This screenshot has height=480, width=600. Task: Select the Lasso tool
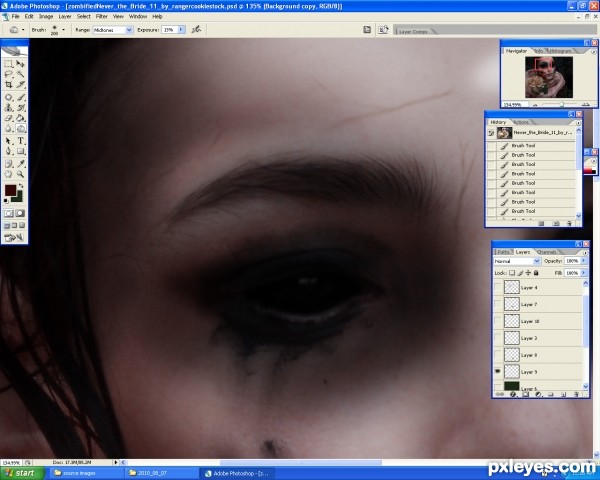click(x=8, y=74)
